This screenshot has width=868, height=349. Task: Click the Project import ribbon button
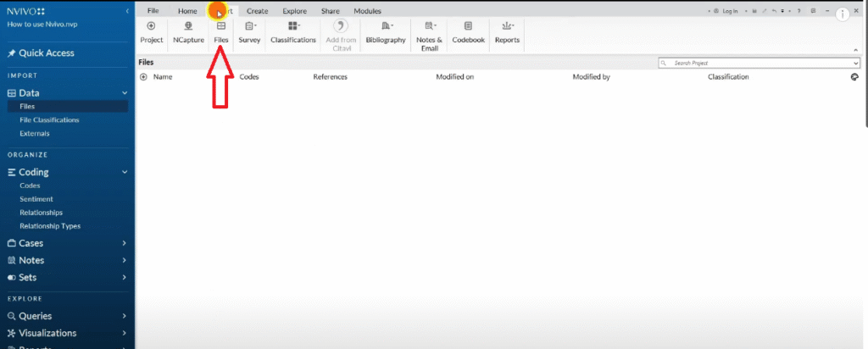(151, 33)
